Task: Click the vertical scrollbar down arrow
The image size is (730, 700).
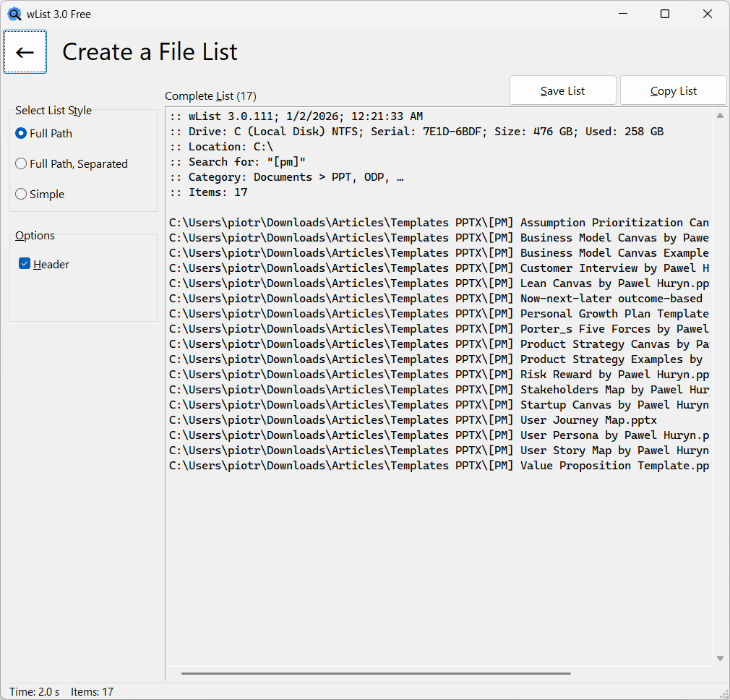Action: [x=720, y=659]
